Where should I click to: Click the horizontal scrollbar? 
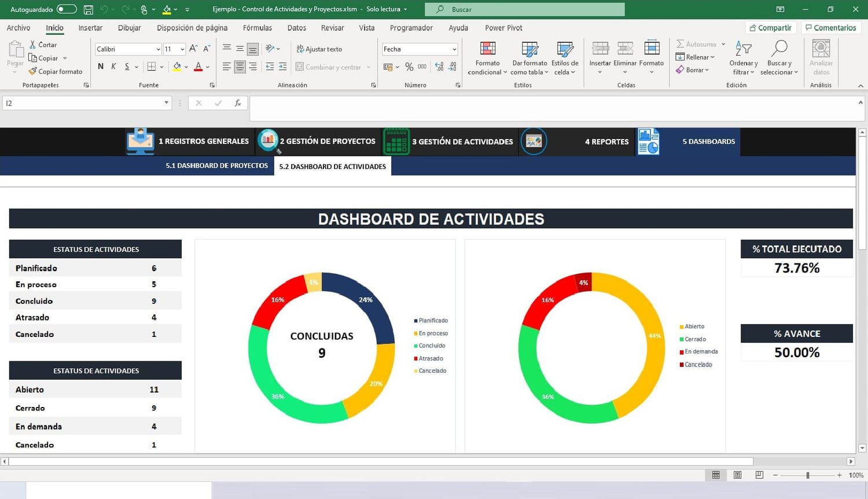click(x=381, y=461)
